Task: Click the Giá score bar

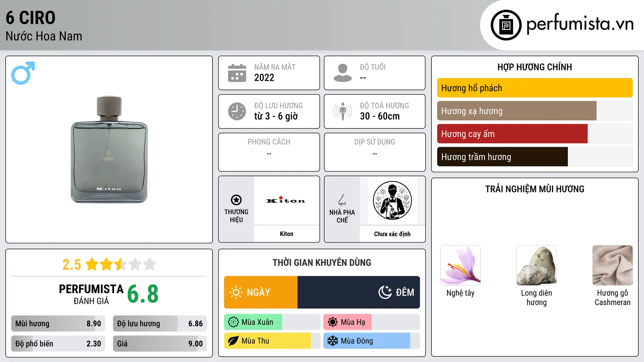Action: point(160,344)
